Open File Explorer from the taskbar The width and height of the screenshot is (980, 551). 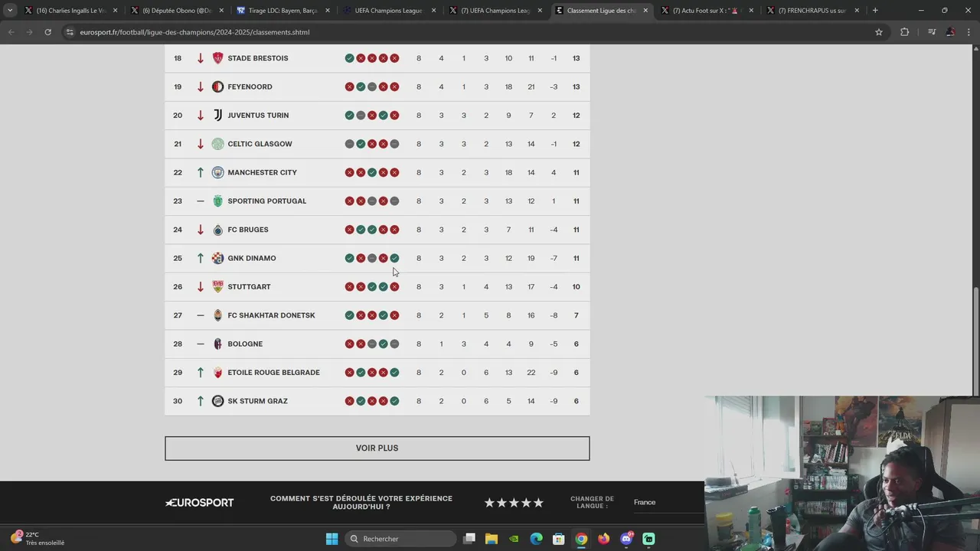click(492, 539)
